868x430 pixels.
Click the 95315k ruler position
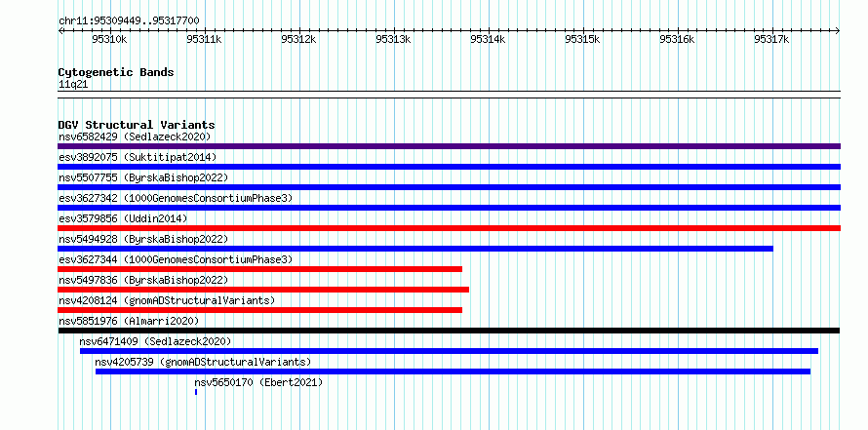point(583,39)
